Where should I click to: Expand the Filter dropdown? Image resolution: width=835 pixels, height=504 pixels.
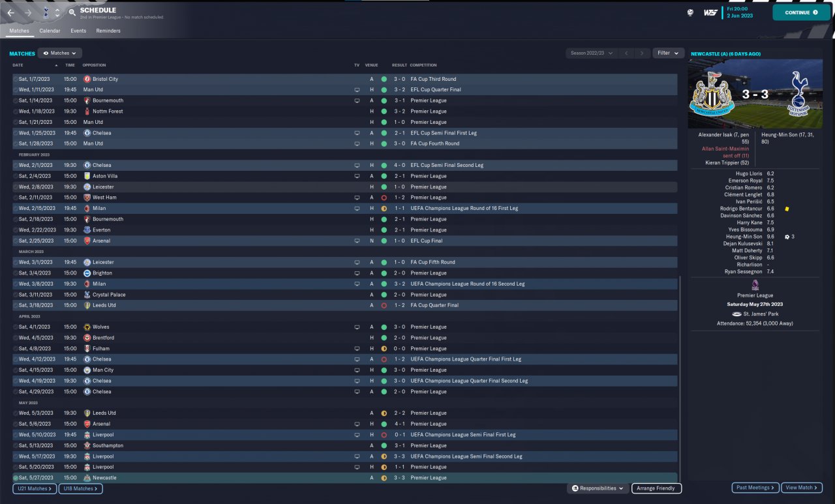click(668, 53)
